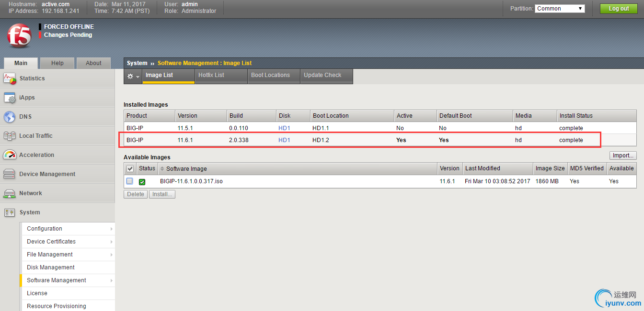This screenshot has width=644, height=311.
Task: Open dropdown arrow beside the gear icon
Action: click(138, 77)
